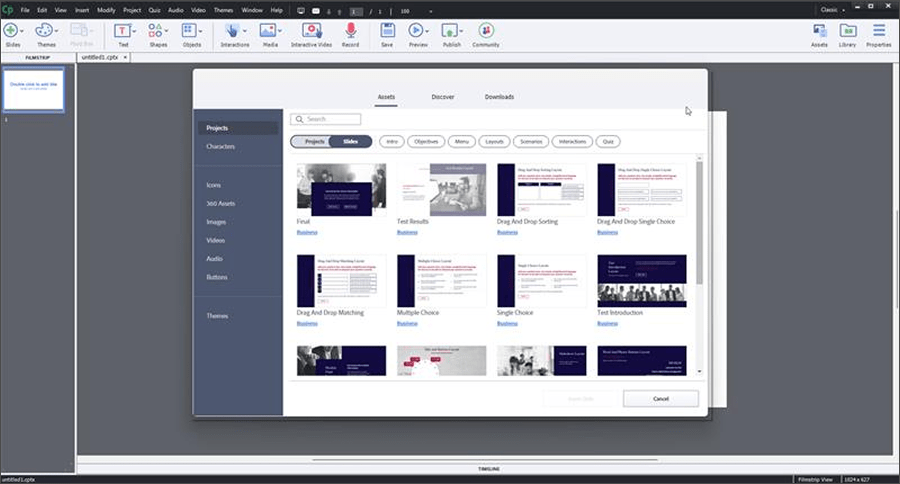This screenshot has height=484, width=900.
Task: Filter slides by Objectives tag
Action: point(426,141)
